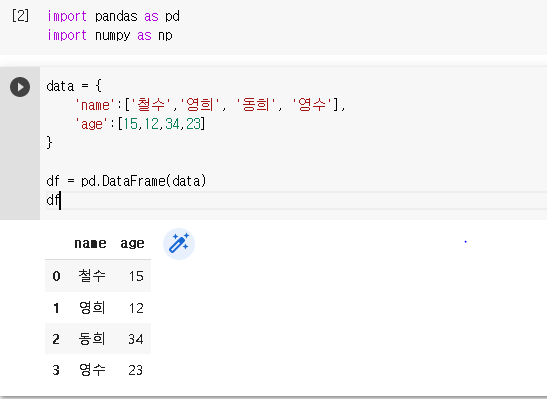Click the 'age' column header in the output
547x399 pixels.
pos(132,243)
